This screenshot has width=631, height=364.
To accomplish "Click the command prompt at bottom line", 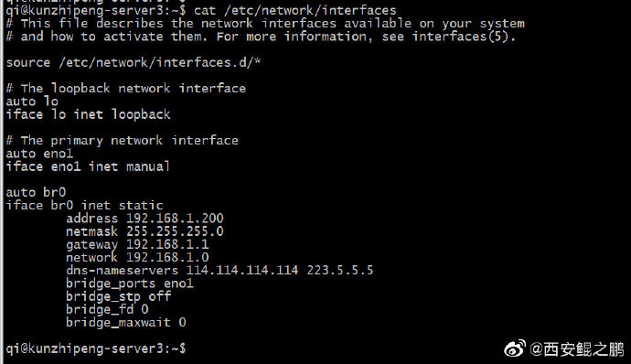I will [x=96, y=348].
